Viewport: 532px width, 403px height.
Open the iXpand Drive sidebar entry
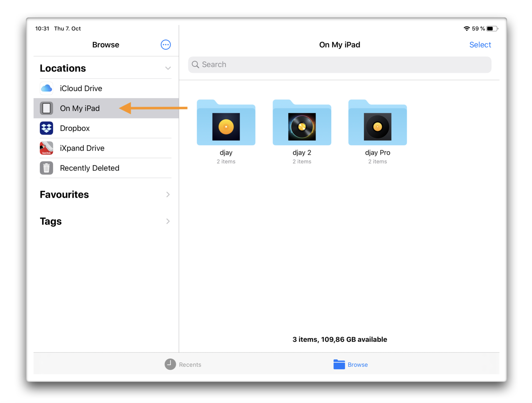[82, 148]
